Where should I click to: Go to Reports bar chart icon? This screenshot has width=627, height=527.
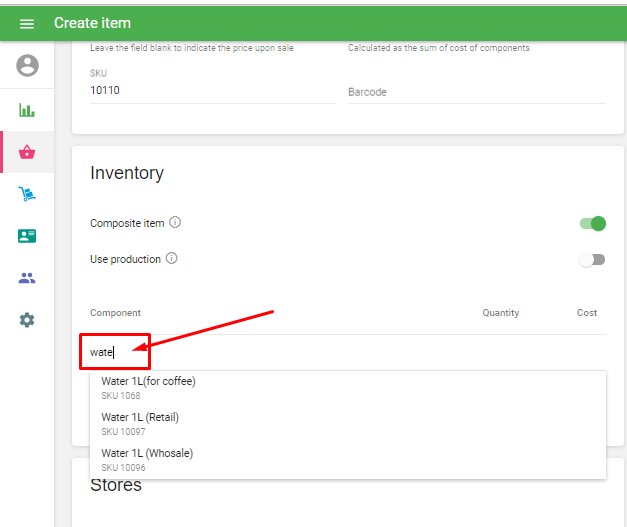(27, 110)
